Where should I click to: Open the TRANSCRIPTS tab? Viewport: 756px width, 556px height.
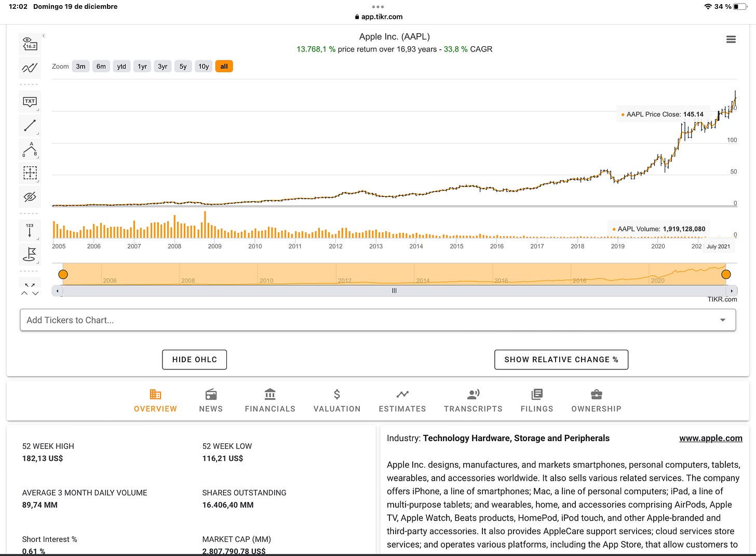[473, 401]
